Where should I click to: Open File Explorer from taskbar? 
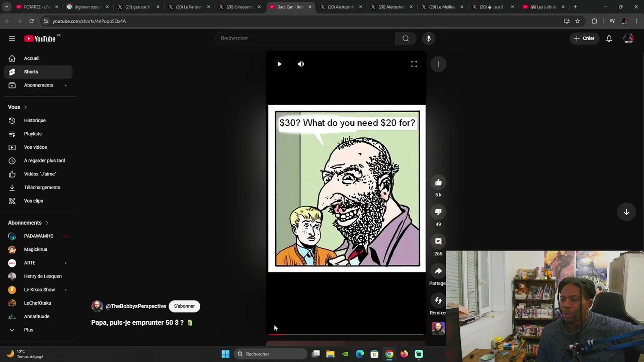pos(330,354)
